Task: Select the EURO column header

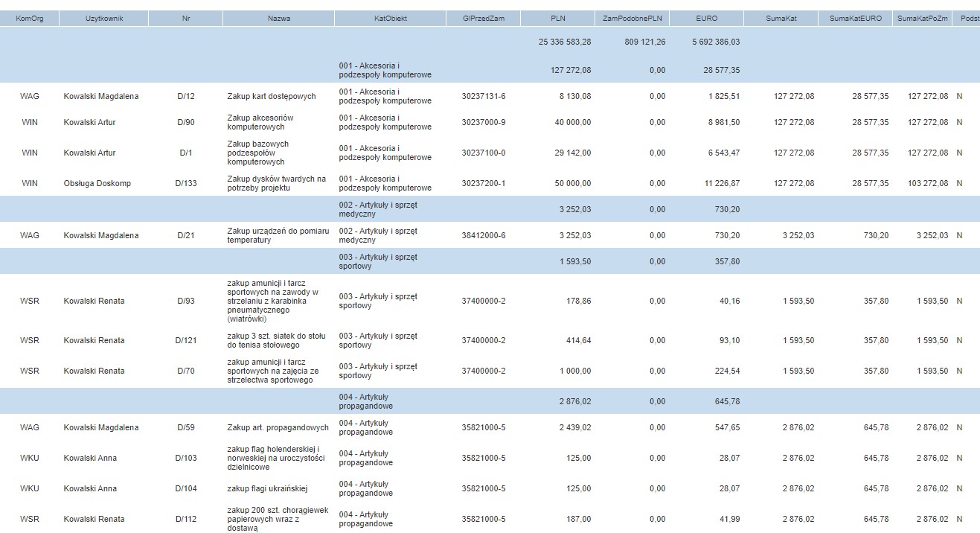Action: pyautogui.click(x=707, y=18)
